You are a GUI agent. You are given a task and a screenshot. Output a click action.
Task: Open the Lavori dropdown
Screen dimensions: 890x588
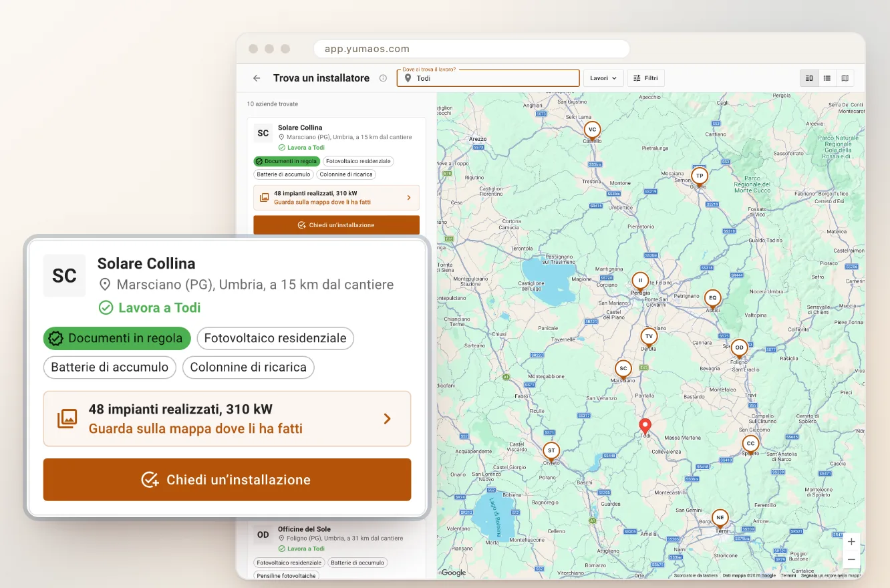603,78
